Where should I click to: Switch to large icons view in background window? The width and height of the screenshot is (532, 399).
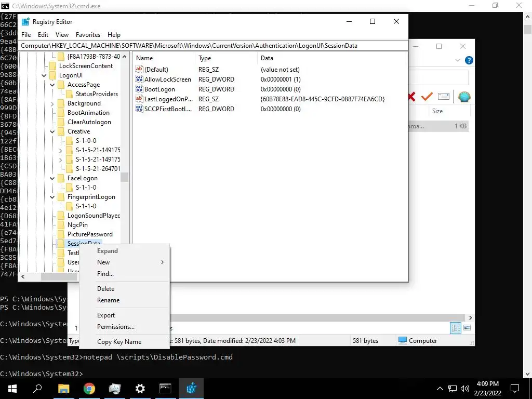467,328
